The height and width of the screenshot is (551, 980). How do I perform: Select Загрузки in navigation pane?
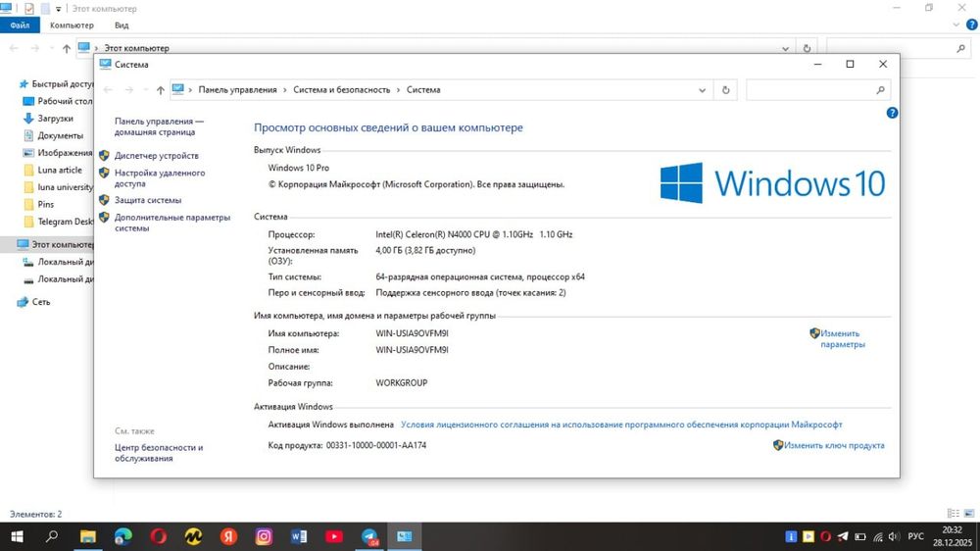47,119
